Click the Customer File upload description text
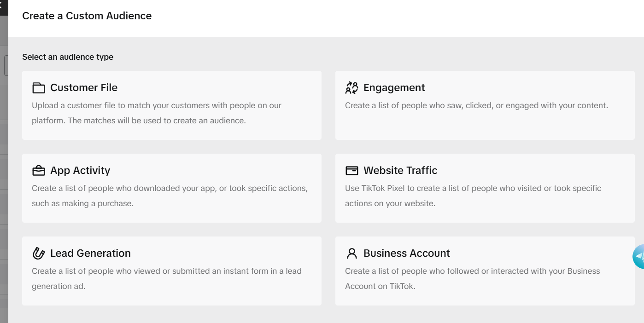Screen dimensions: 644x323 click(x=157, y=113)
